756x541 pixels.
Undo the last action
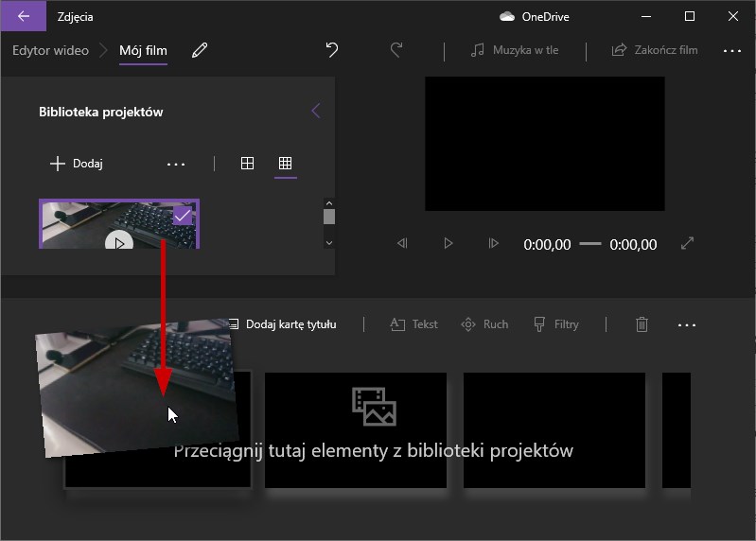[x=332, y=49]
